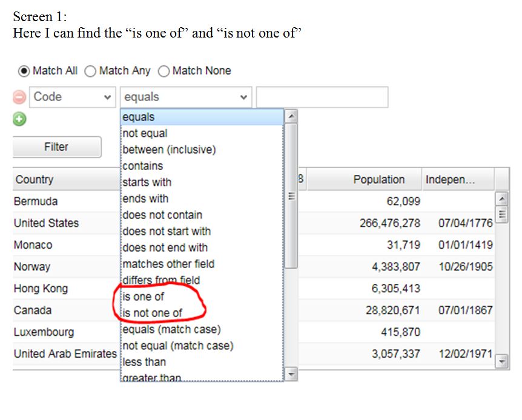Click the red remove criterion icon
The width and height of the screenshot is (522, 420).
(19, 97)
